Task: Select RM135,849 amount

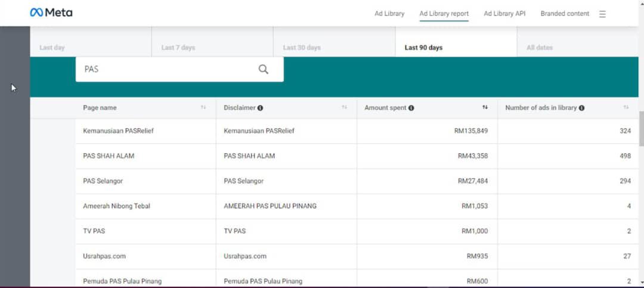Action: [x=471, y=131]
